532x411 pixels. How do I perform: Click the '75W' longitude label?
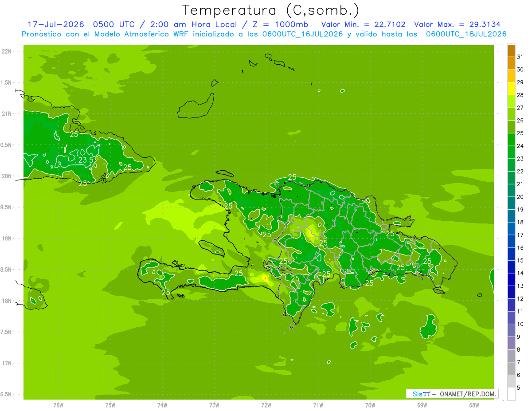click(x=110, y=405)
